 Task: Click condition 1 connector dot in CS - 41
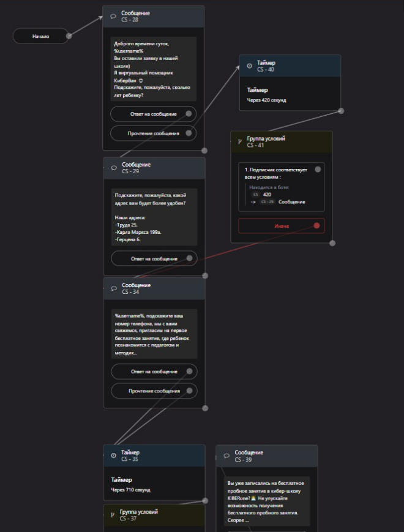coord(318,170)
